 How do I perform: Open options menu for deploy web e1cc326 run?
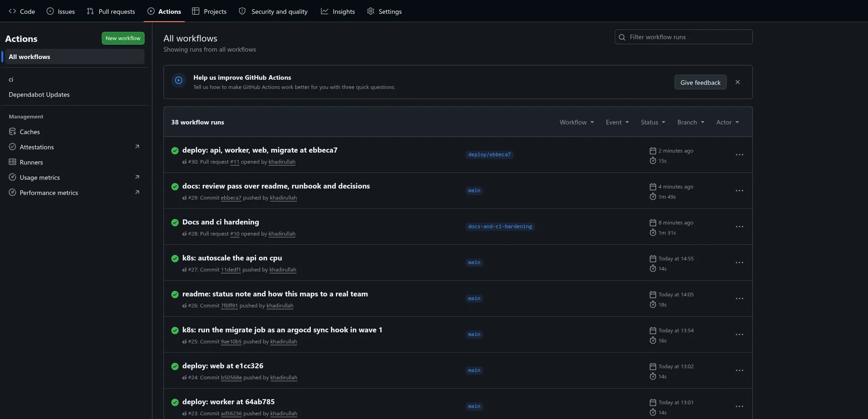[740, 371]
